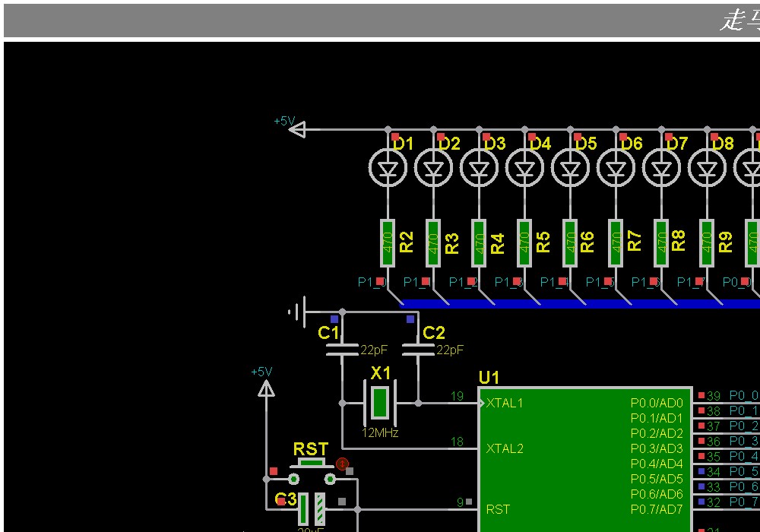
Task: Click pin number 36 on U1
Action: (x=714, y=442)
